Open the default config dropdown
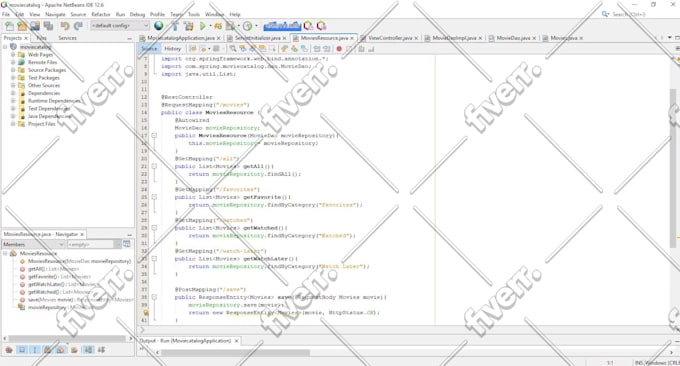This screenshot has width=680, height=366. pos(120,26)
